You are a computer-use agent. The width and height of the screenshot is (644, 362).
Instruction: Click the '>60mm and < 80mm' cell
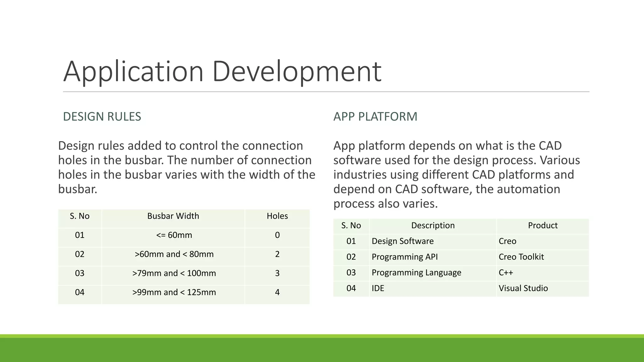pos(174,254)
